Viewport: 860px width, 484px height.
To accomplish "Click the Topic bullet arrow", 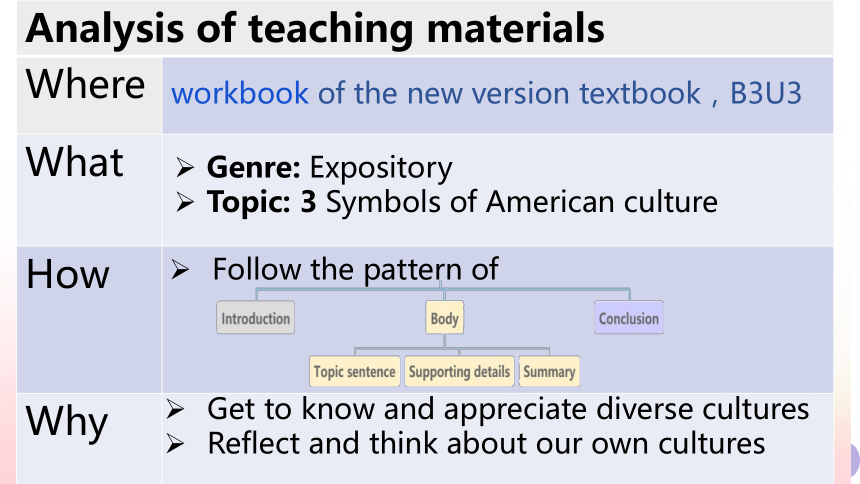I will tap(185, 202).
